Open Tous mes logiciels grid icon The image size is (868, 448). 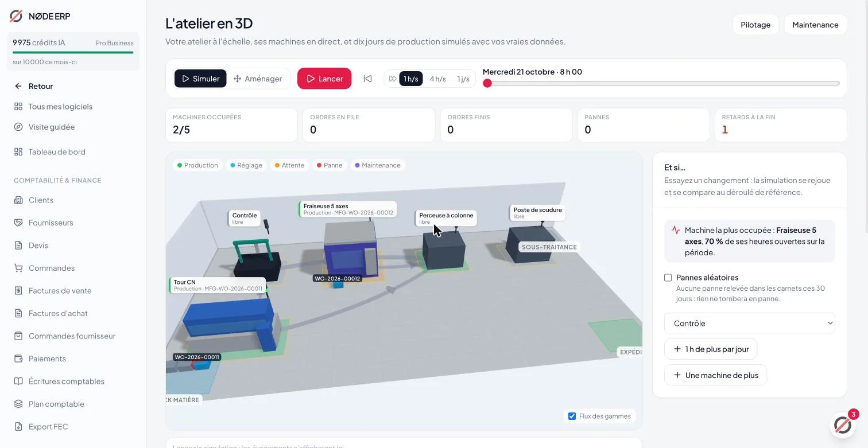click(18, 107)
